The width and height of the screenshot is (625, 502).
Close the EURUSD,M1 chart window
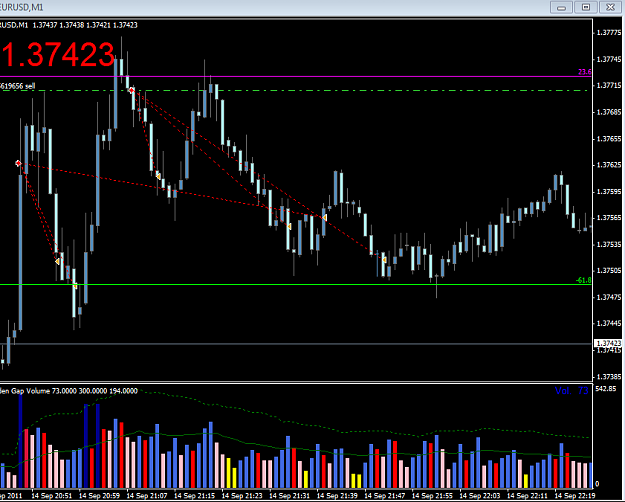point(610,7)
